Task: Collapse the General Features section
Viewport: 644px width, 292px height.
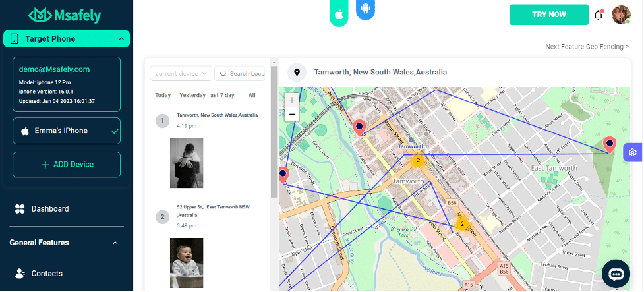Action: [x=115, y=243]
